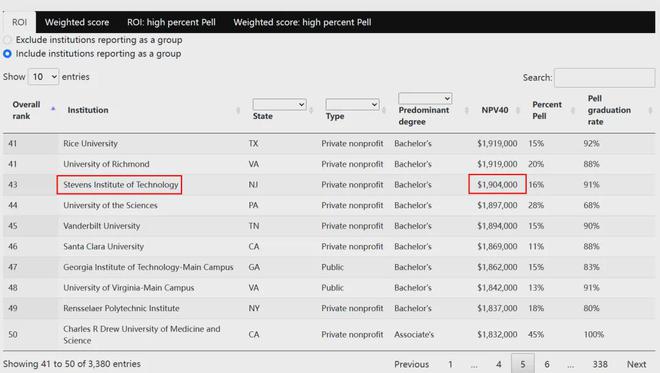Click the 45% Percent Pell cell
The width and height of the screenshot is (660, 373).
pos(536,335)
